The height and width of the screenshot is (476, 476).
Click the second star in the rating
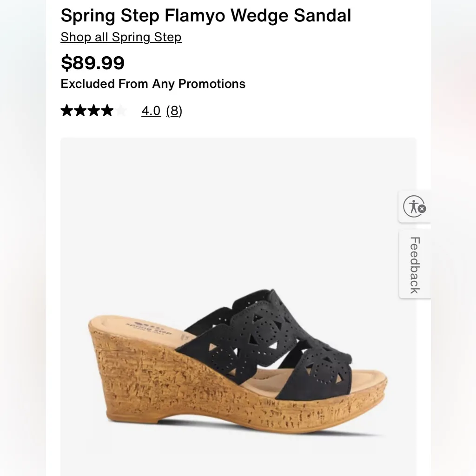click(80, 111)
